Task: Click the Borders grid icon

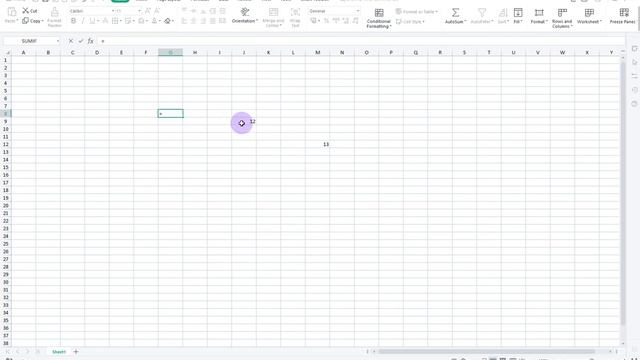Action: point(115,20)
